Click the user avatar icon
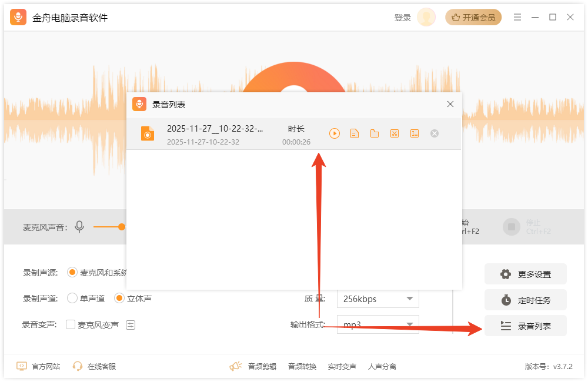This screenshot has height=382, width=588. [426, 17]
